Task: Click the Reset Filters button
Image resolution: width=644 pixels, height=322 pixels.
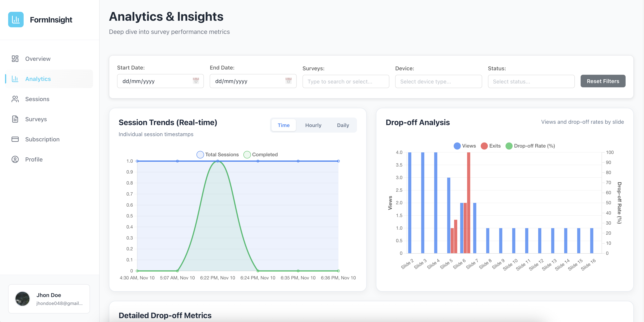Action: (x=603, y=81)
